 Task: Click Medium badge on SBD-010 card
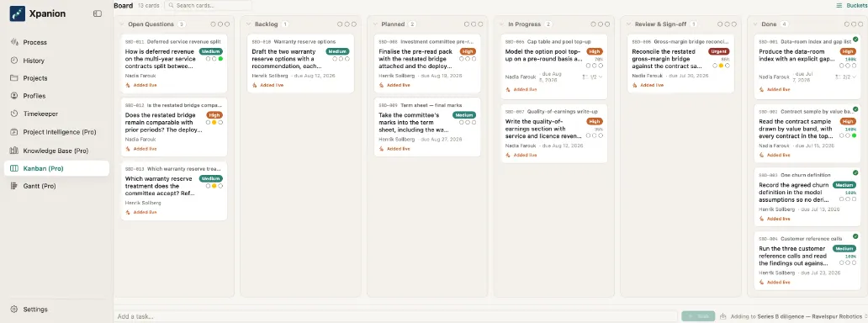coord(337,51)
